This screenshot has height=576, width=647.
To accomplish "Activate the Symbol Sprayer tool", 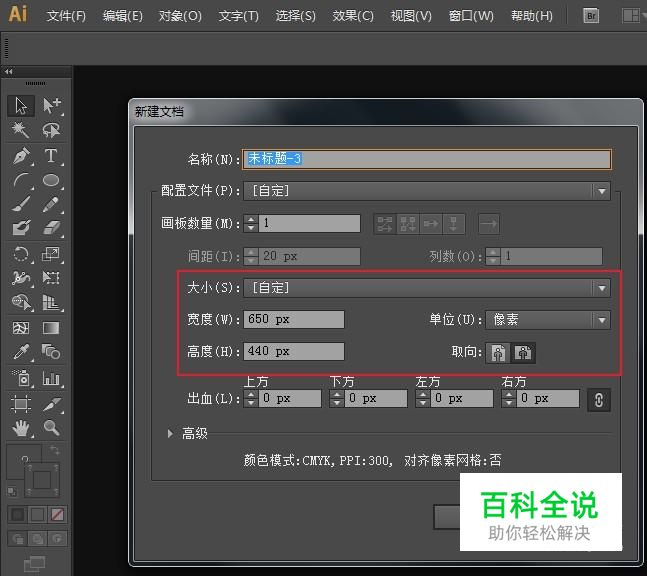I will point(21,378).
